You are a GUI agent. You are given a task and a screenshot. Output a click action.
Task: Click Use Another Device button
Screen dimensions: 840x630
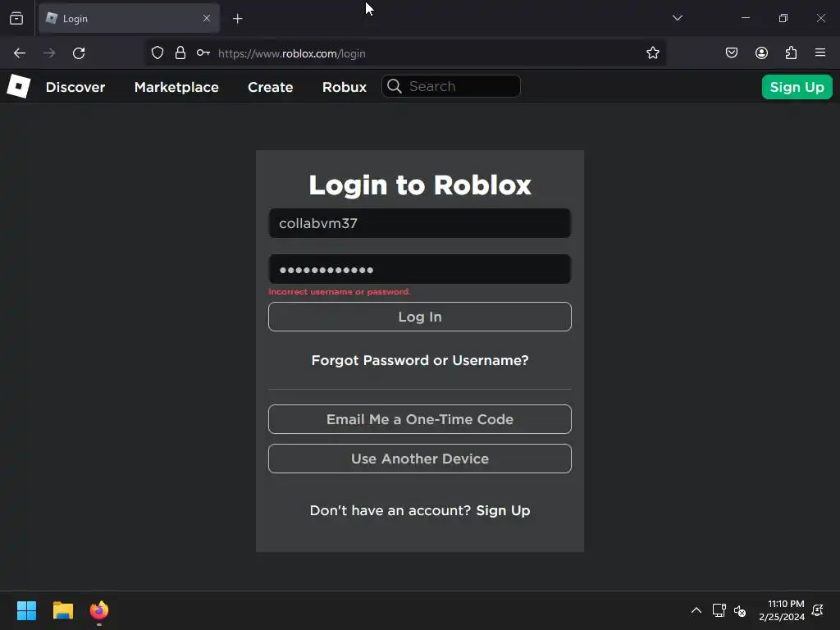[x=420, y=459]
